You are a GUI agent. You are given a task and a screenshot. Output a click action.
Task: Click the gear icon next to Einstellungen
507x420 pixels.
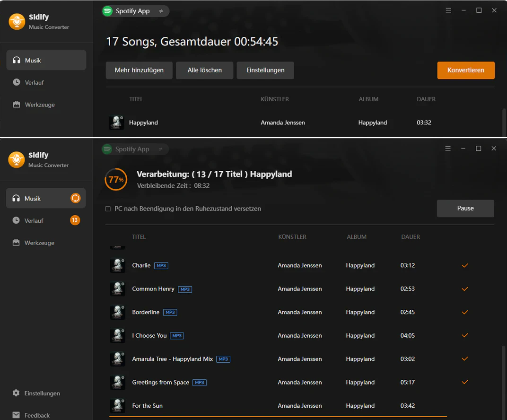[16, 393]
